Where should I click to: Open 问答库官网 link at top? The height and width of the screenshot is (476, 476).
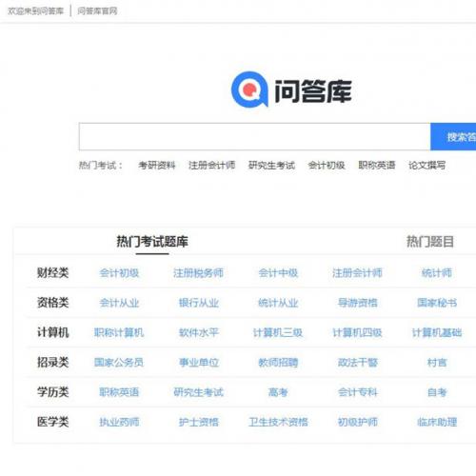point(97,11)
